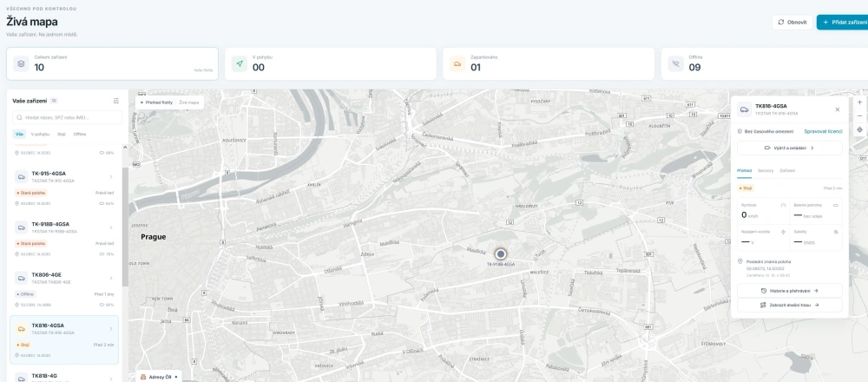Click the Zaparkováno car icon
Viewport: 868px width, 382px height.
pos(457,63)
